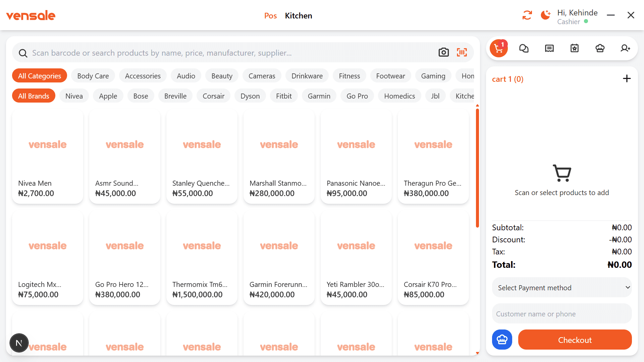644x362 pixels.
Task: Click the Checkout button
Action: [x=575, y=340]
